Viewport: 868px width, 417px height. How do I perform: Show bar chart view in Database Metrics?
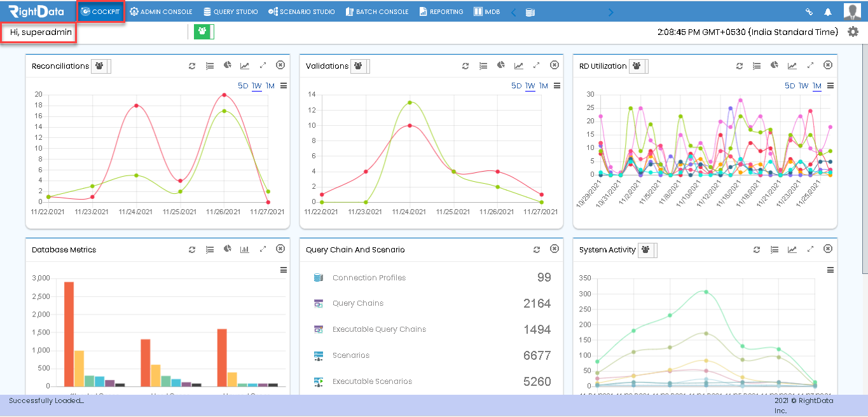(245, 250)
